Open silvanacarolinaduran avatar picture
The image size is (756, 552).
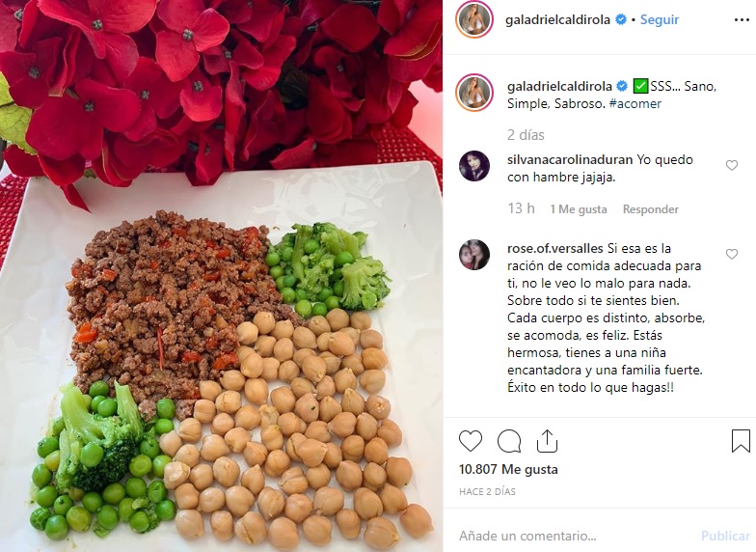pos(474,166)
